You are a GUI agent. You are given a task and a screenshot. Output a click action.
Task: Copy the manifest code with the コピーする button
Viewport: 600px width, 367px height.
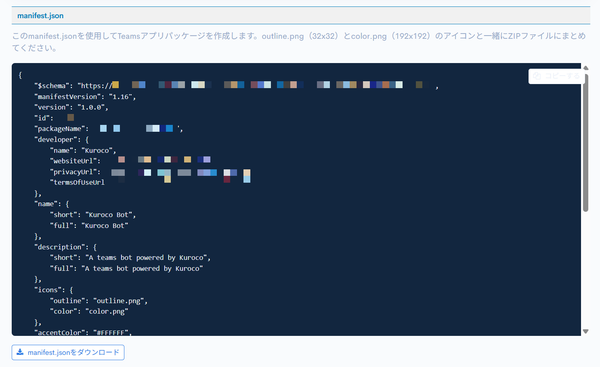pyautogui.click(x=557, y=76)
